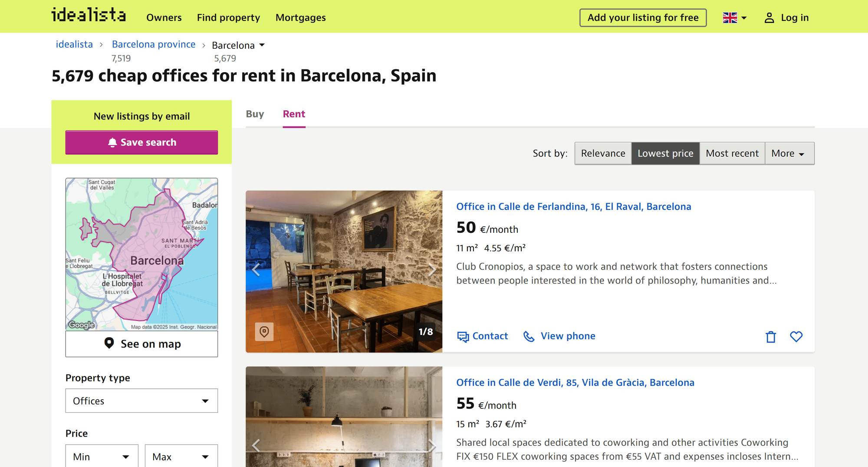Select Relevance sorting
868x467 pixels.
(603, 153)
